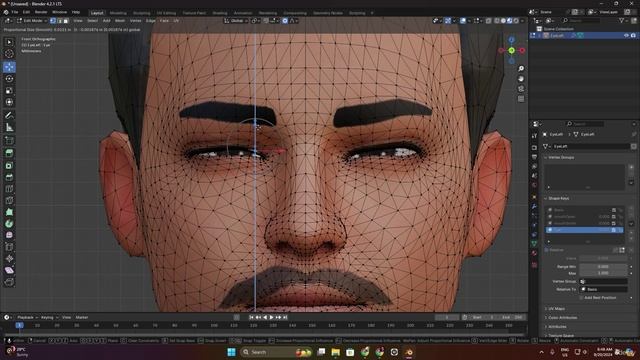
Task: Open the Relative To Basis dropdown
Action: tap(604, 289)
